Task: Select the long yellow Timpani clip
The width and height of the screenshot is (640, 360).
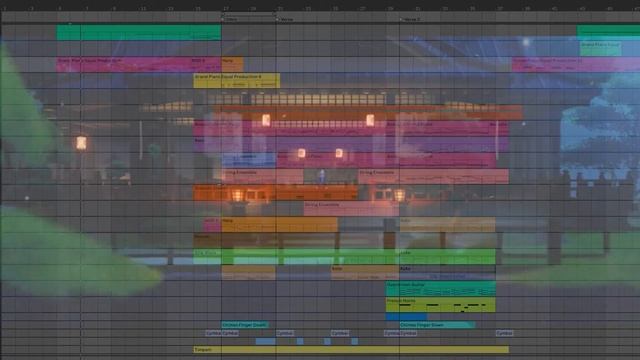Action: tap(351, 350)
